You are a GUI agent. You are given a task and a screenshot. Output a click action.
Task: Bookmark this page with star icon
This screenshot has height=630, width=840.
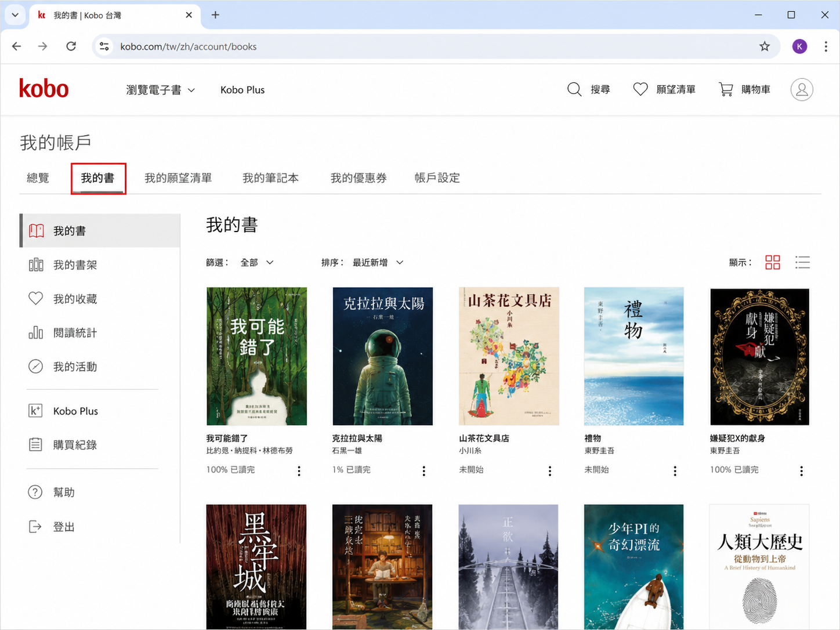tap(765, 46)
